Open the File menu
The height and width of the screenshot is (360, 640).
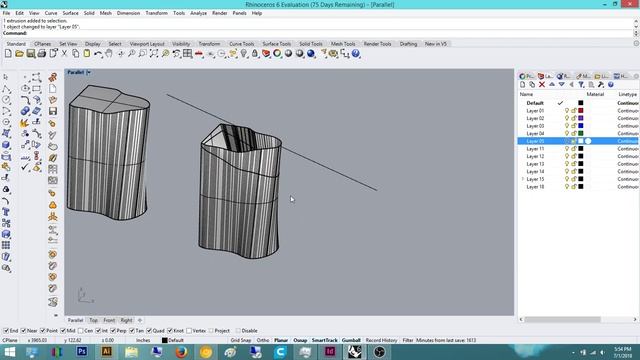click(x=6, y=13)
